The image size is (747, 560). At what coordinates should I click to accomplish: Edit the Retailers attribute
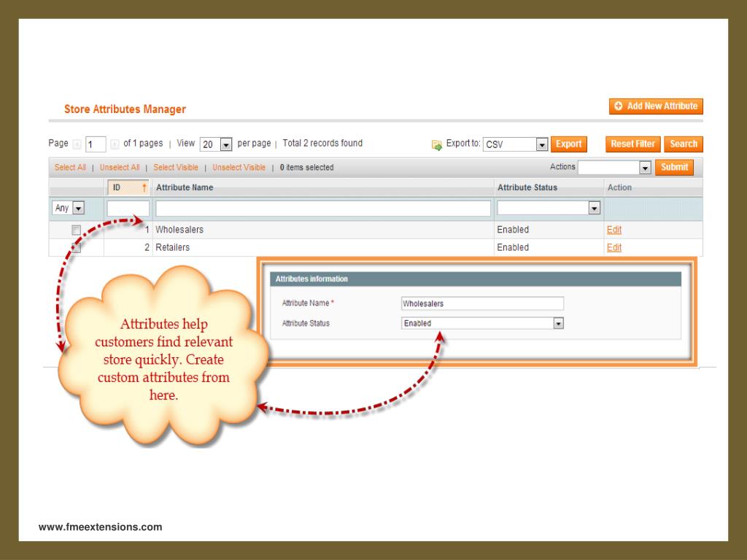coord(614,247)
